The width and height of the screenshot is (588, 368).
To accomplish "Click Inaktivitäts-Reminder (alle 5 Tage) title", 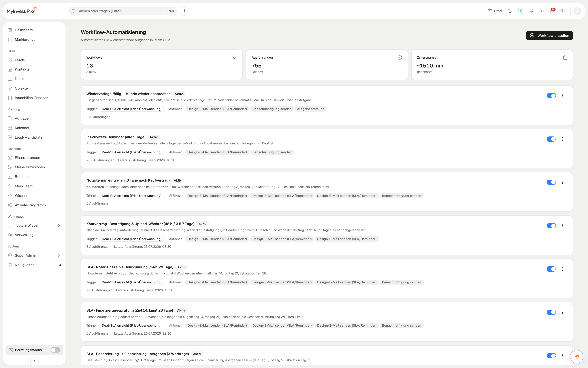I will [x=116, y=137].
